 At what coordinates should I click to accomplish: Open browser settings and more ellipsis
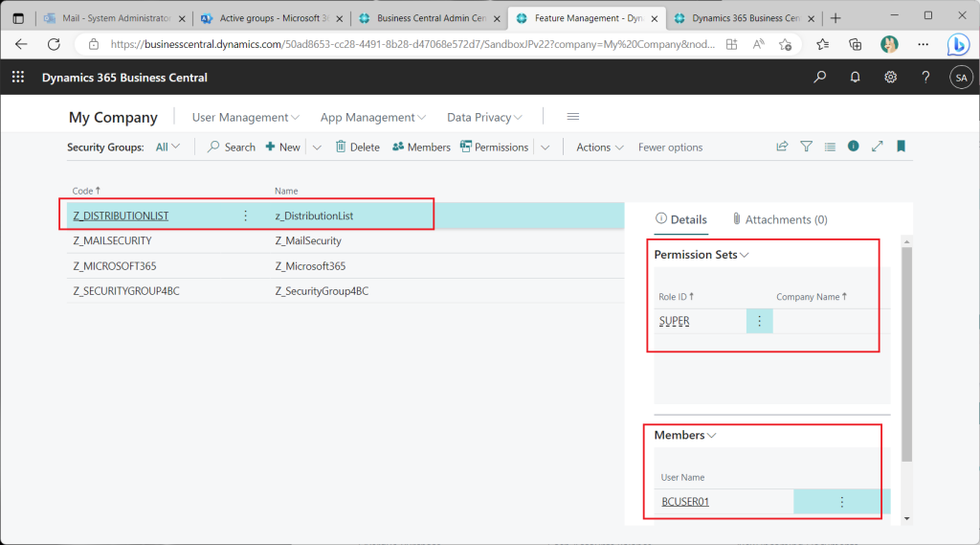(924, 44)
